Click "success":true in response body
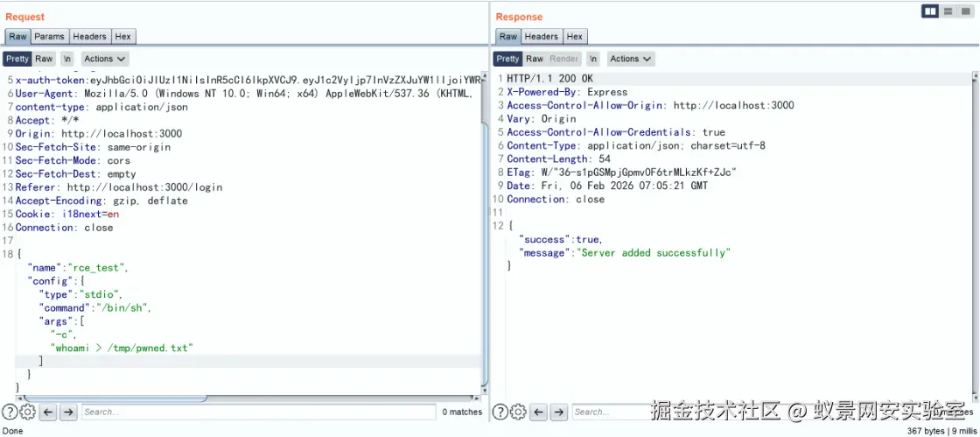980x437 pixels. pos(560,239)
